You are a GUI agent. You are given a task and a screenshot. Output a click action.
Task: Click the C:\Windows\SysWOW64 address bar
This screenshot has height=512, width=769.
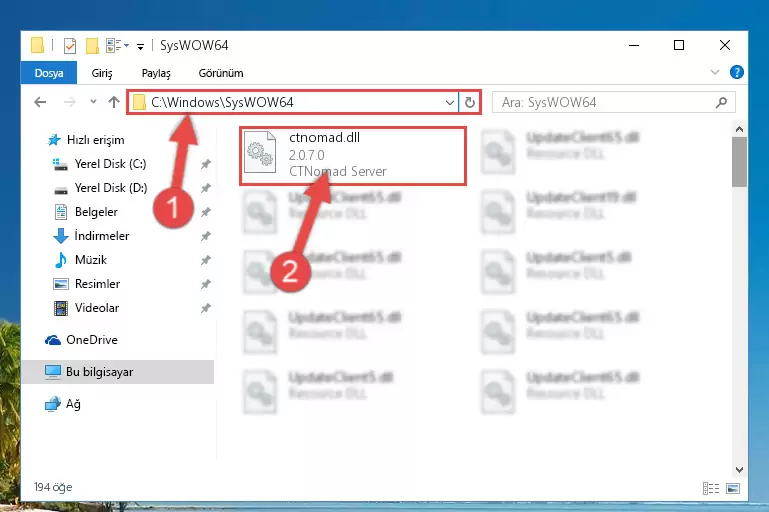pos(293,102)
